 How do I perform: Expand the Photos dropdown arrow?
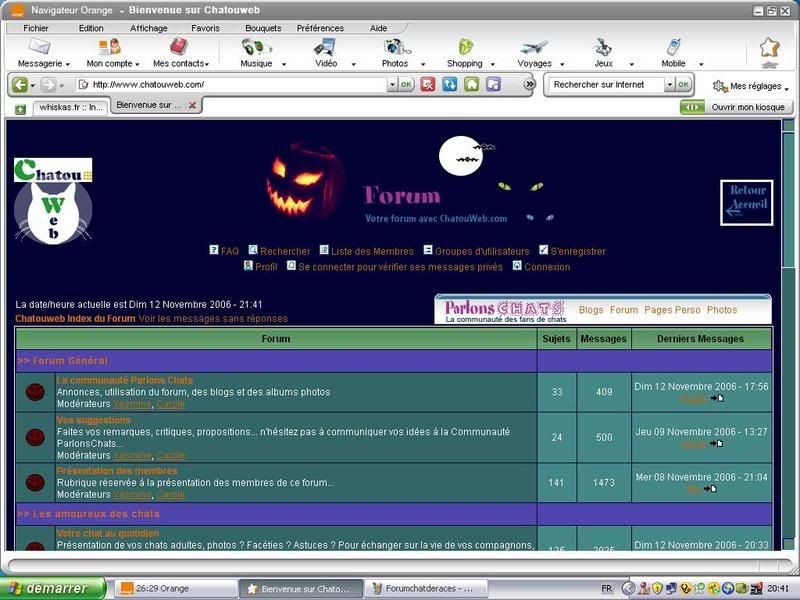(423, 64)
